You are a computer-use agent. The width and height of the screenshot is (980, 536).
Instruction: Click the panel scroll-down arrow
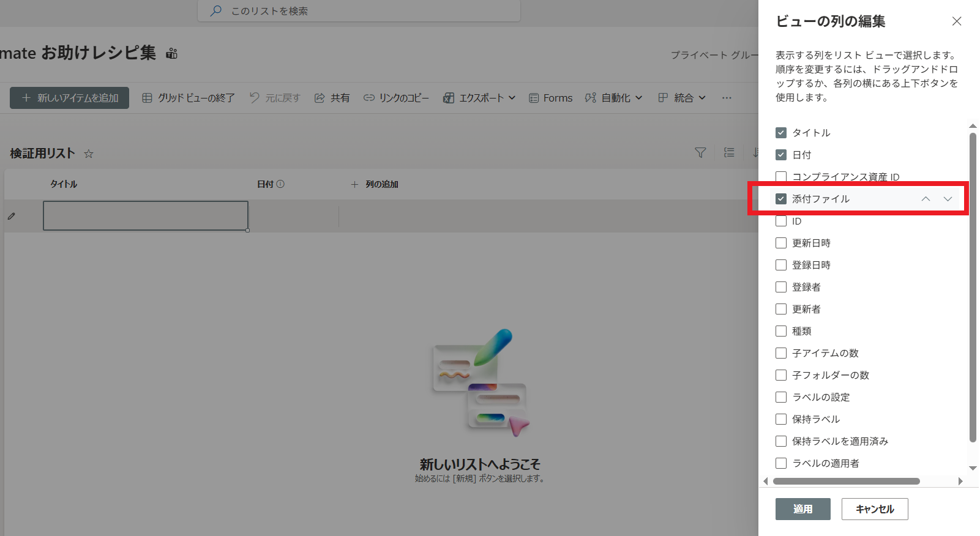[973, 469]
